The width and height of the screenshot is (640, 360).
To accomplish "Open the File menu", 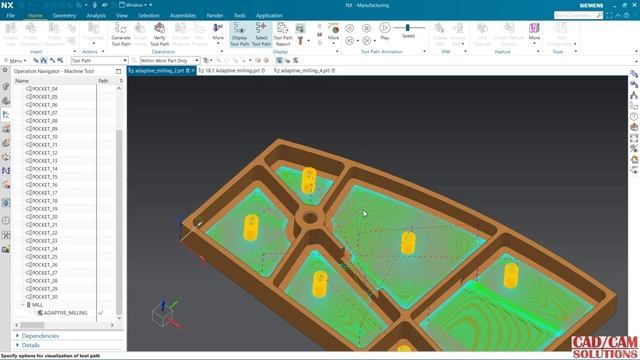I will pos(11,16).
